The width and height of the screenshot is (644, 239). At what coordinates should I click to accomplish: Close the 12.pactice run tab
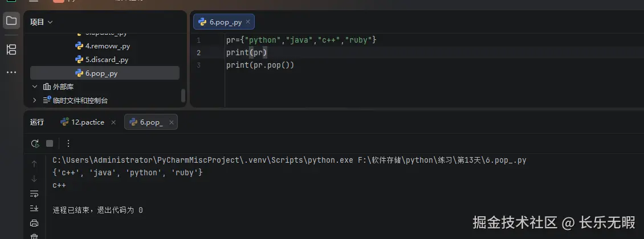point(113,122)
